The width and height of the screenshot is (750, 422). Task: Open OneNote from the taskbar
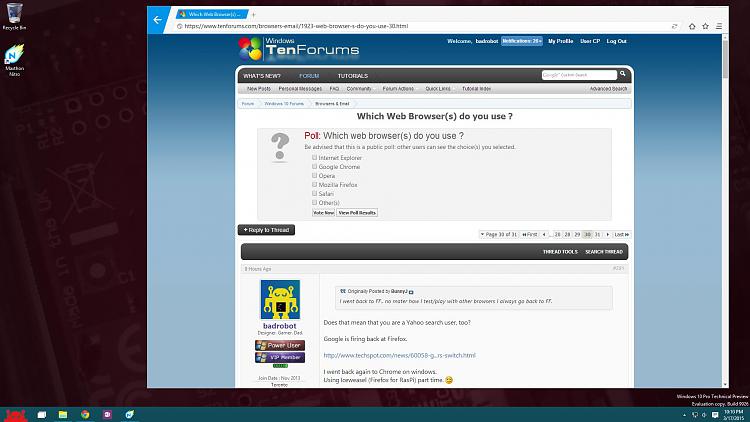(x=107, y=415)
